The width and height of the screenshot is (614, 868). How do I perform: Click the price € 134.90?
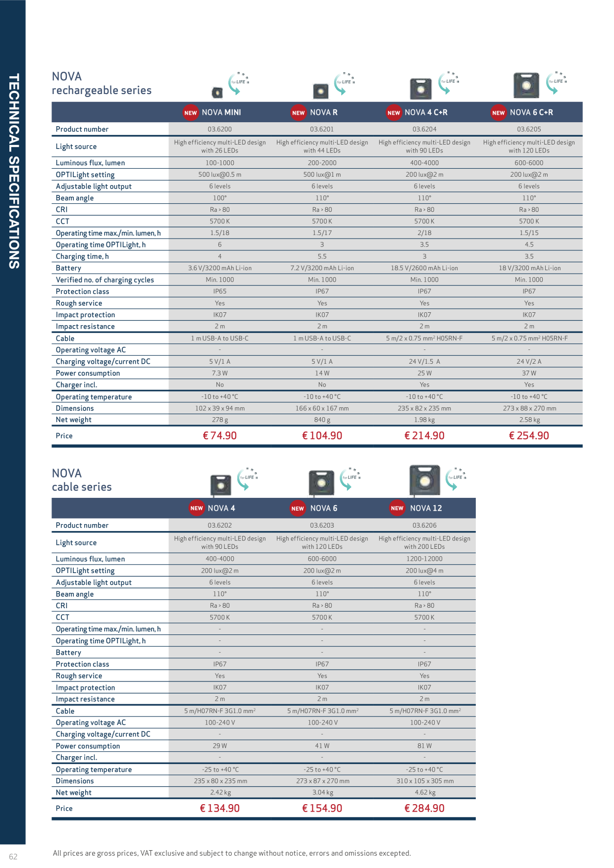tap(220, 808)
